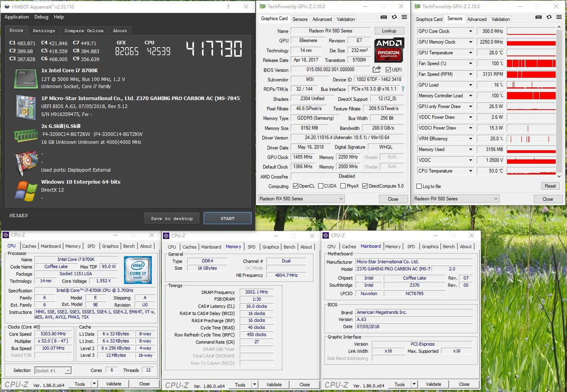567x392 pixels.
Task: Click the Fan Speed (%) graph bar
Action: [531, 64]
